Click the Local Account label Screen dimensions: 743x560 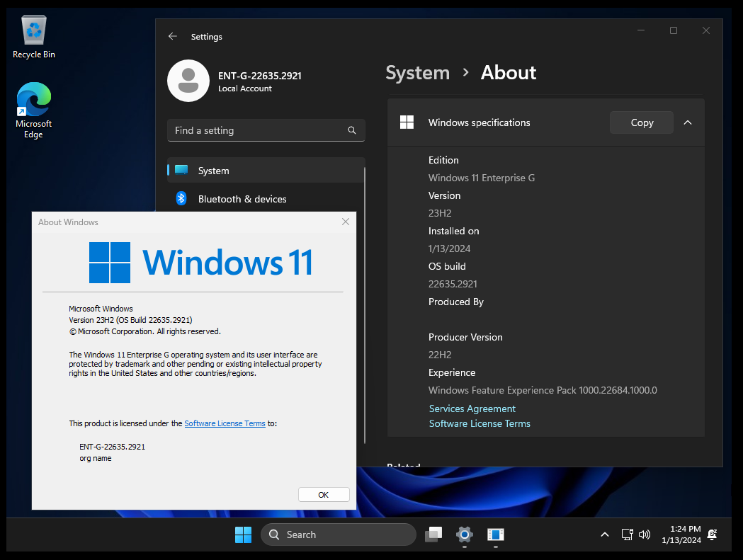[245, 88]
